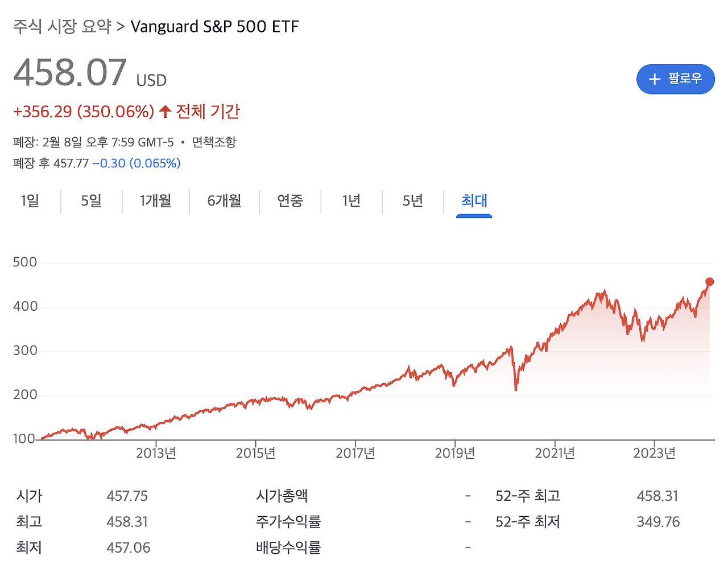Click the plus icon on the 팔로우 button
This screenshot has width=728, height=572.
[x=654, y=79]
